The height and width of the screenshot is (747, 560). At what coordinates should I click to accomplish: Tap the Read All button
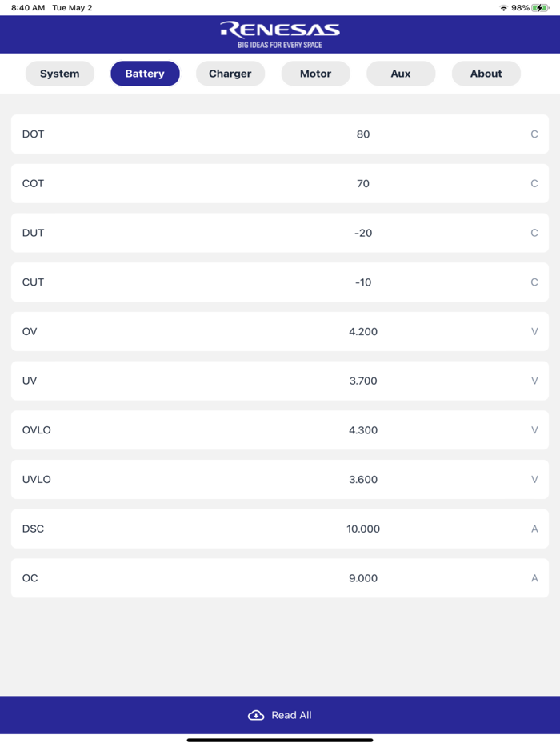[279, 715]
